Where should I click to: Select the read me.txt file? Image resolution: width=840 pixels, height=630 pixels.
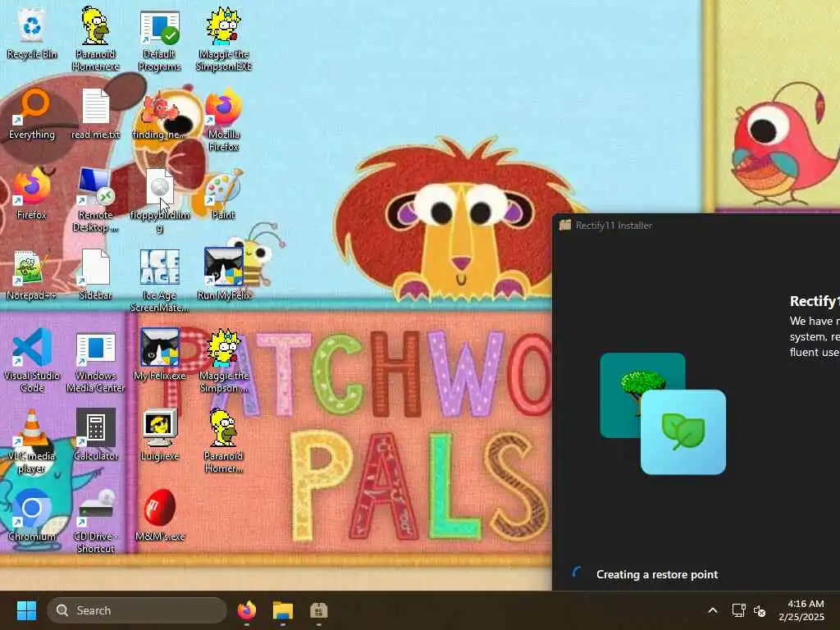click(x=95, y=113)
